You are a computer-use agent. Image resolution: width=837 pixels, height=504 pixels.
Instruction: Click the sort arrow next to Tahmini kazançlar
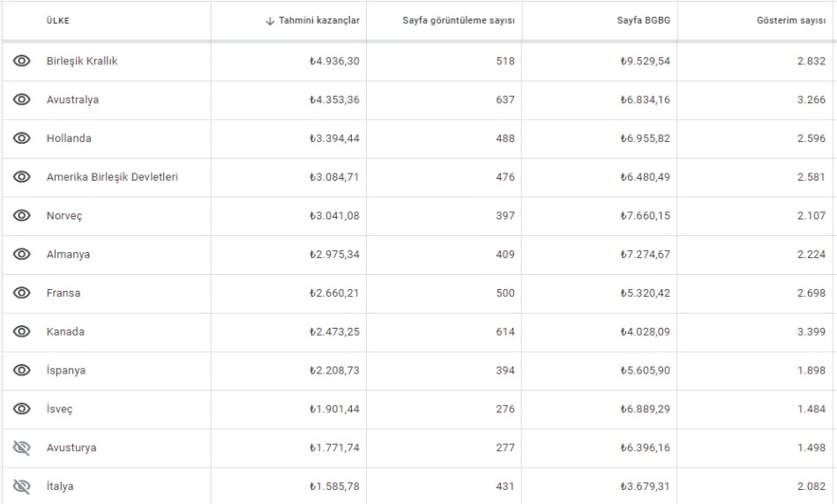pos(270,21)
